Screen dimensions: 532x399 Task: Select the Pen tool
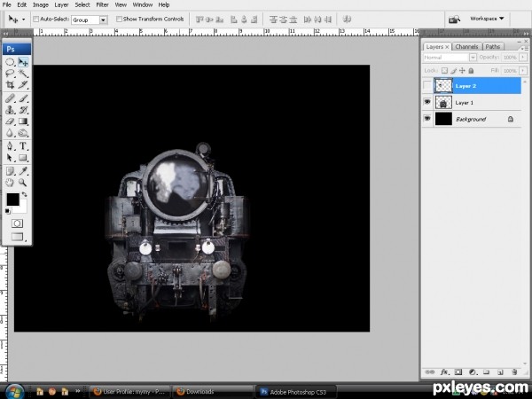coord(10,146)
